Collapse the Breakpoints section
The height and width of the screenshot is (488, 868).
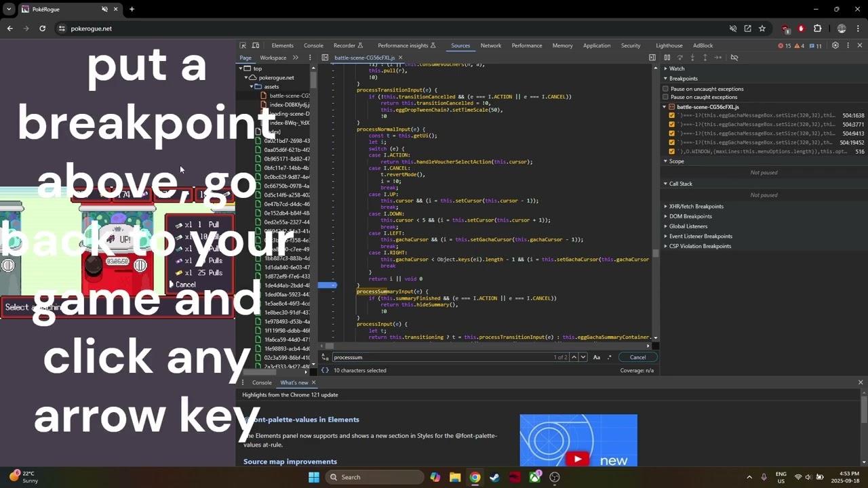tap(680, 79)
